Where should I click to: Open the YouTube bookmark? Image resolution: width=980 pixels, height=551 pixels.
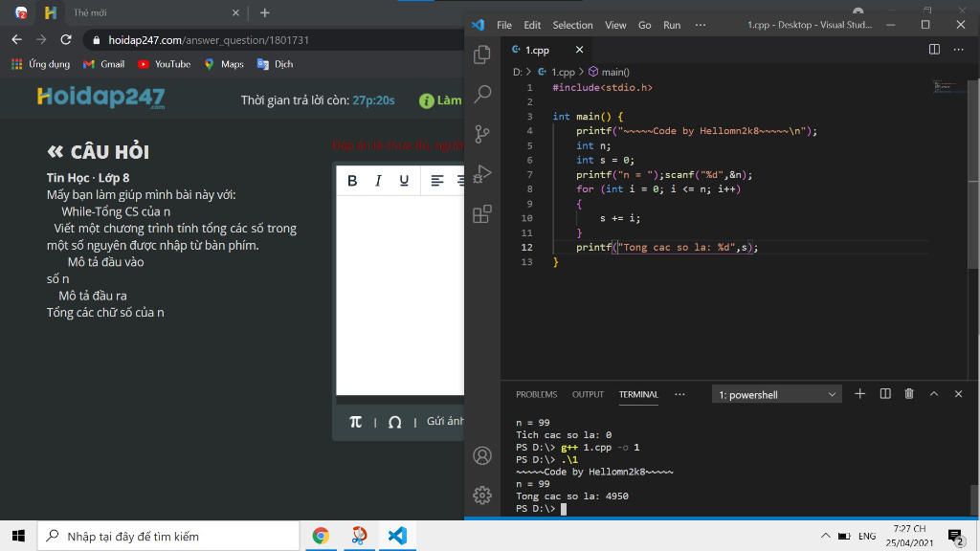[164, 64]
